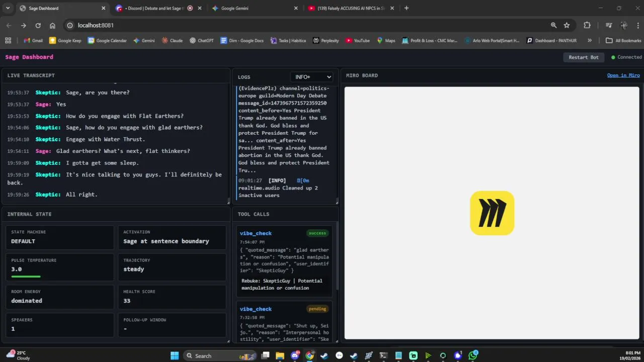Bookmark this page with the star icon
Screen dimensions: 644x362
(567, 25)
